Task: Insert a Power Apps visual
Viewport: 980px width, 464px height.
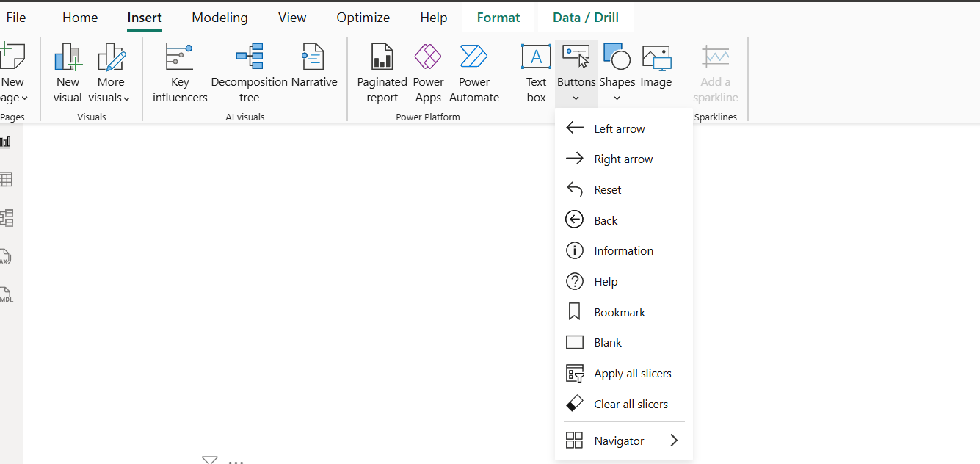Action: (x=428, y=73)
